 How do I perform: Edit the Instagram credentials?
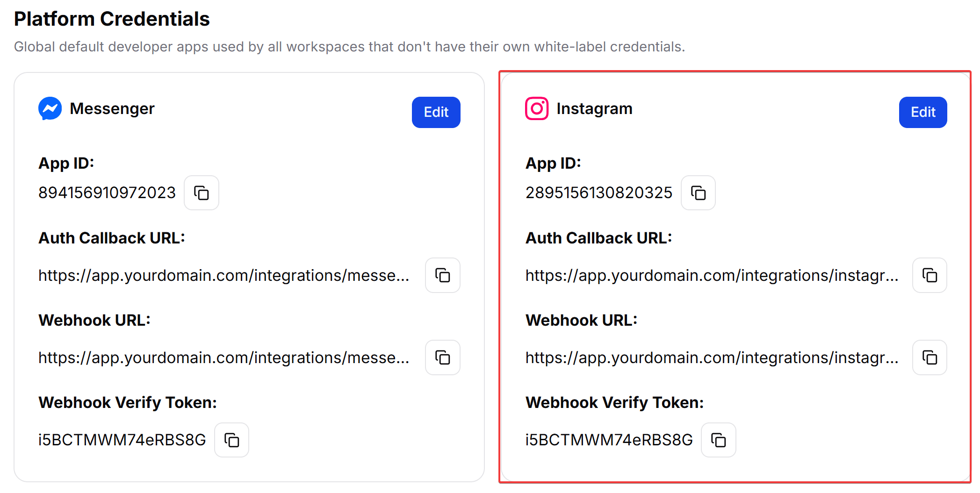click(923, 112)
